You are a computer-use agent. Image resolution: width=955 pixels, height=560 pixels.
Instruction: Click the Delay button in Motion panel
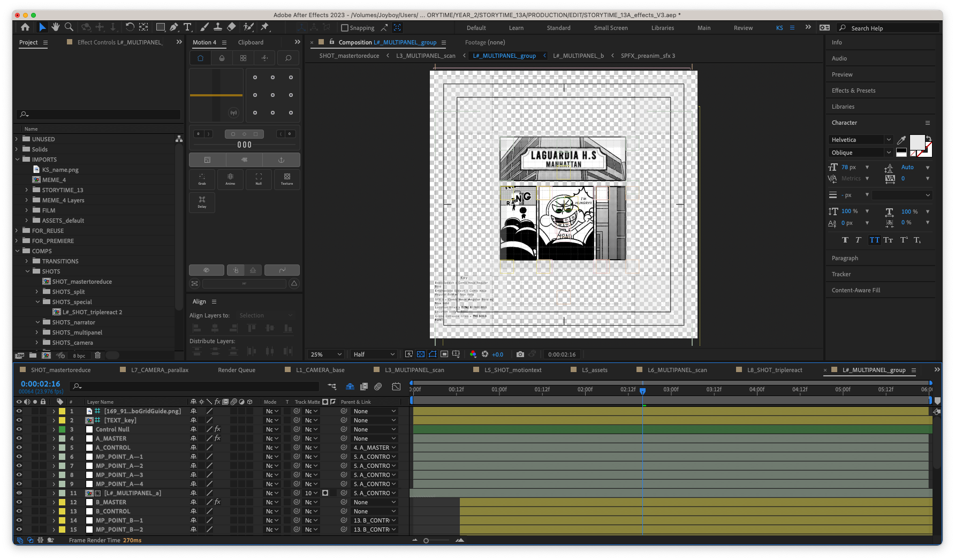[x=202, y=202]
